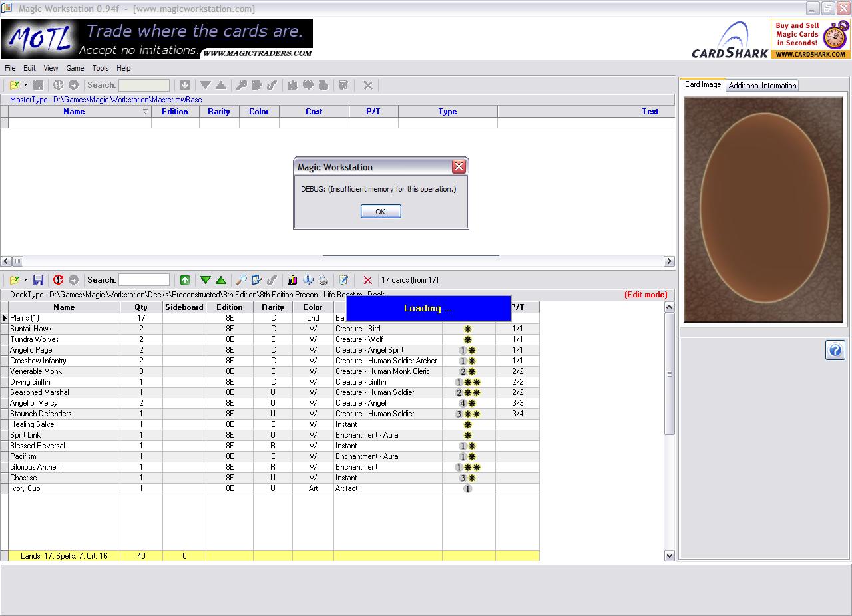Screen dimensions: 852x616
Task: Click the edit card pencil icon in deck toolbar
Action: click(257, 280)
